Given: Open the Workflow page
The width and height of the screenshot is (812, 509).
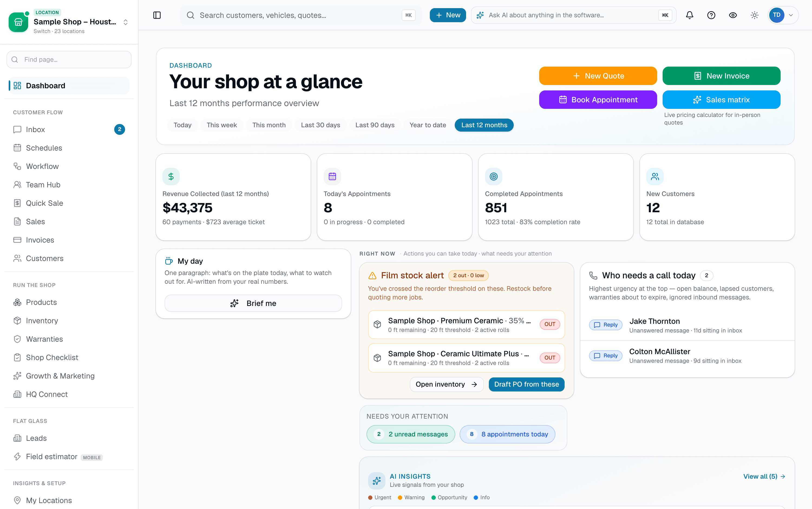Looking at the screenshot, I should 69,166.
